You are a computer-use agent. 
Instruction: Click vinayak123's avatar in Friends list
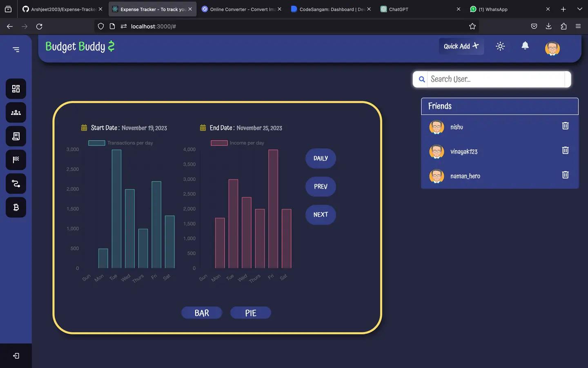coord(437,152)
